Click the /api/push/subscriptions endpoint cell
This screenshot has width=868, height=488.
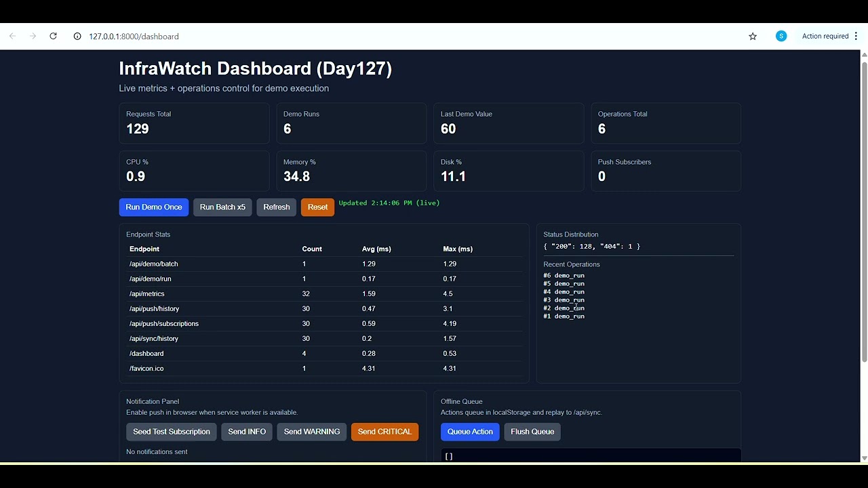coord(164,323)
